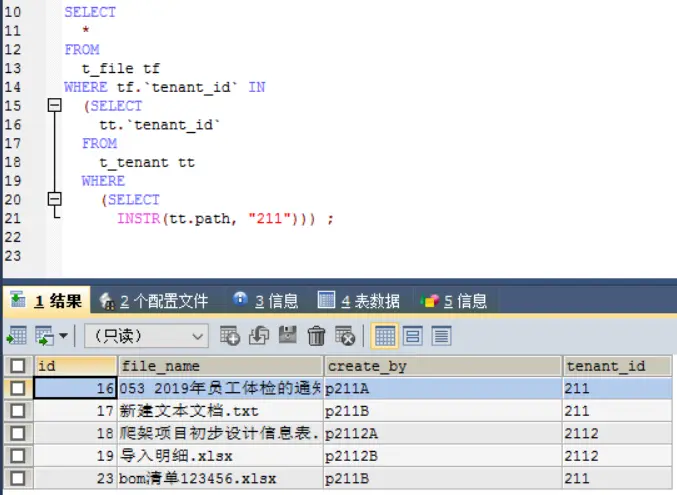Switch to form view icon
The image size is (677, 495).
(x=413, y=336)
